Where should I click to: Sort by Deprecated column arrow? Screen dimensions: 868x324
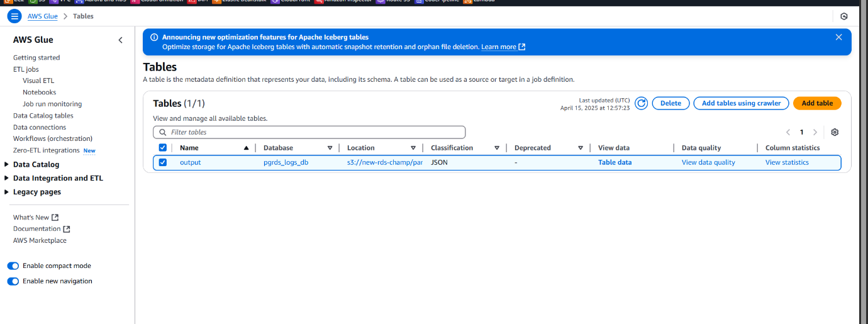[581, 148]
